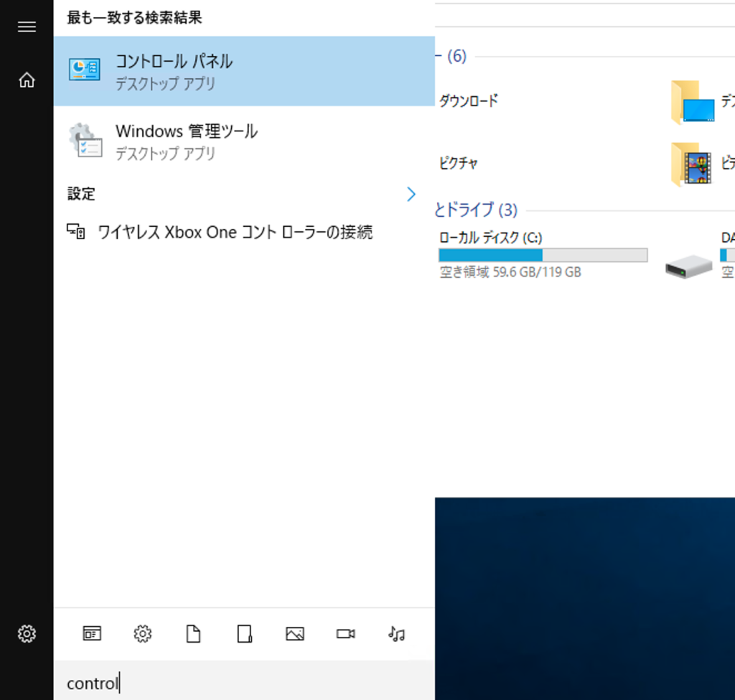Select the hard drive icon in Explorer
This screenshot has height=700, width=735.
(688, 266)
